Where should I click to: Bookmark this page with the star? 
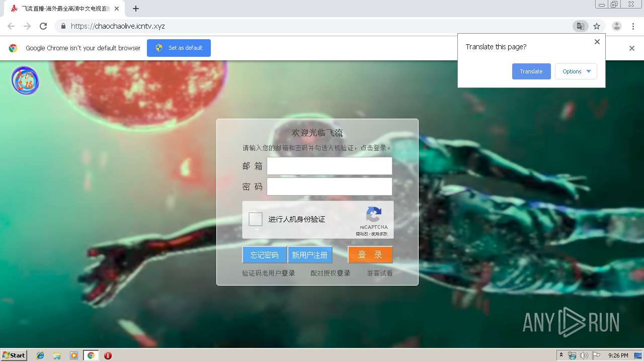[x=597, y=26]
